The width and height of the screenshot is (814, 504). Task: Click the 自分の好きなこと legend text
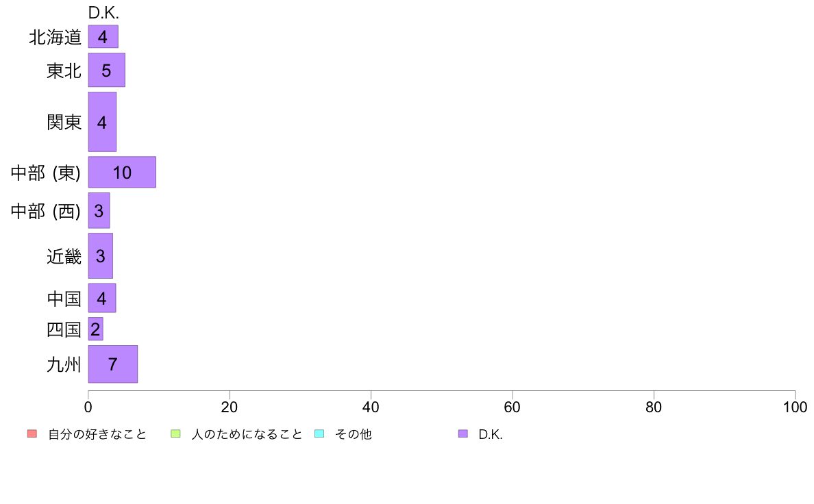(x=97, y=434)
